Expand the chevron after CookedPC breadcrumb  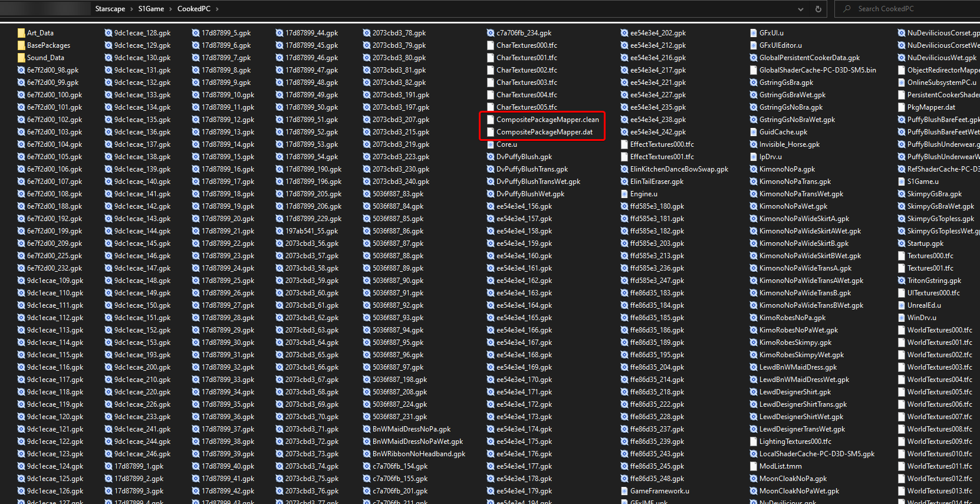[217, 9]
